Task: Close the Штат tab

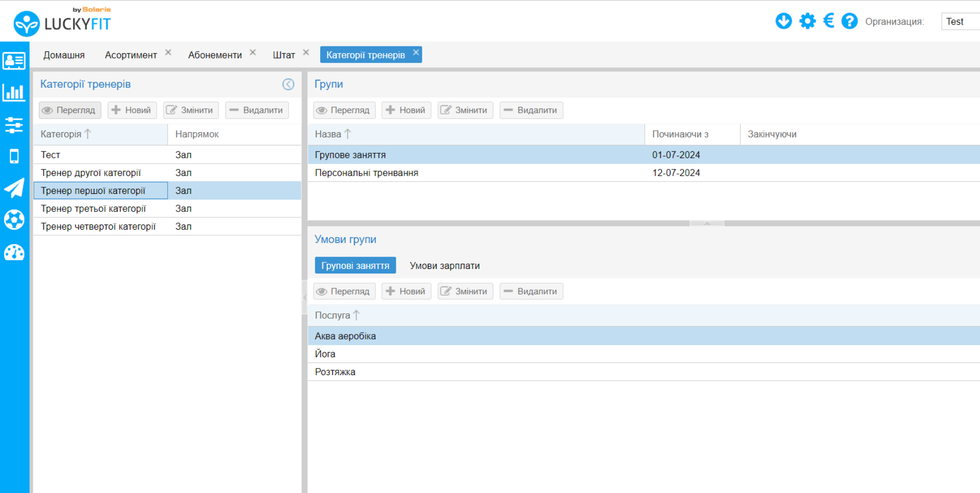Action: pyautogui.click(x=306, y=53)
